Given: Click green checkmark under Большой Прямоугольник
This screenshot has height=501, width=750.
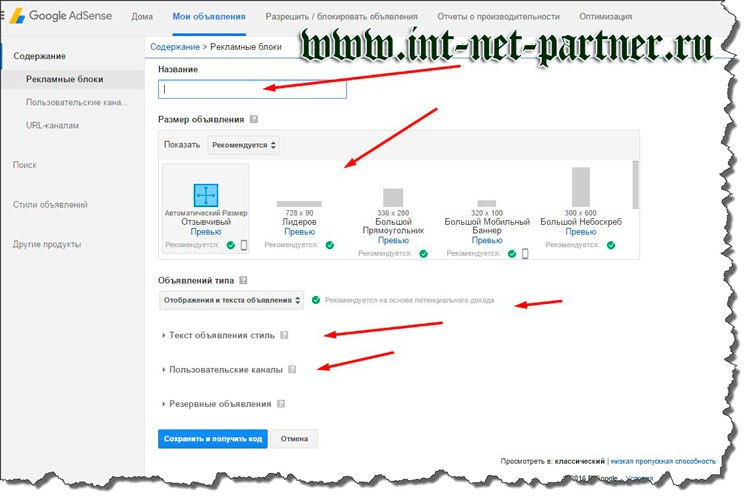Looking at the screenshot, I should click(x=423, y=254).
